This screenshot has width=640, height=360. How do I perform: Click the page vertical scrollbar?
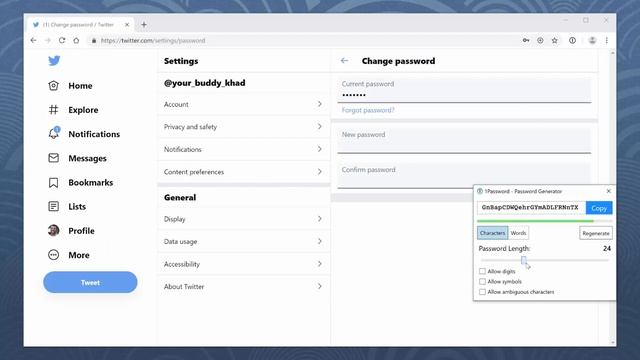[612, 198]
